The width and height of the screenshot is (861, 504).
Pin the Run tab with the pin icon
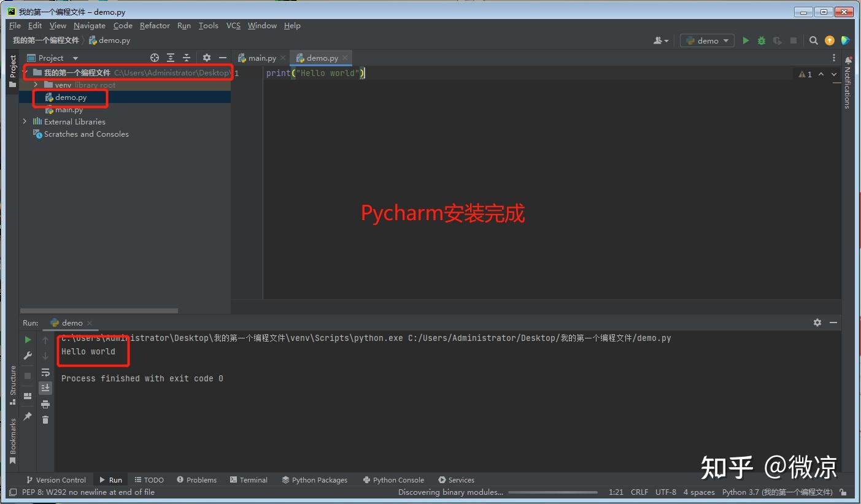point(28,416)
